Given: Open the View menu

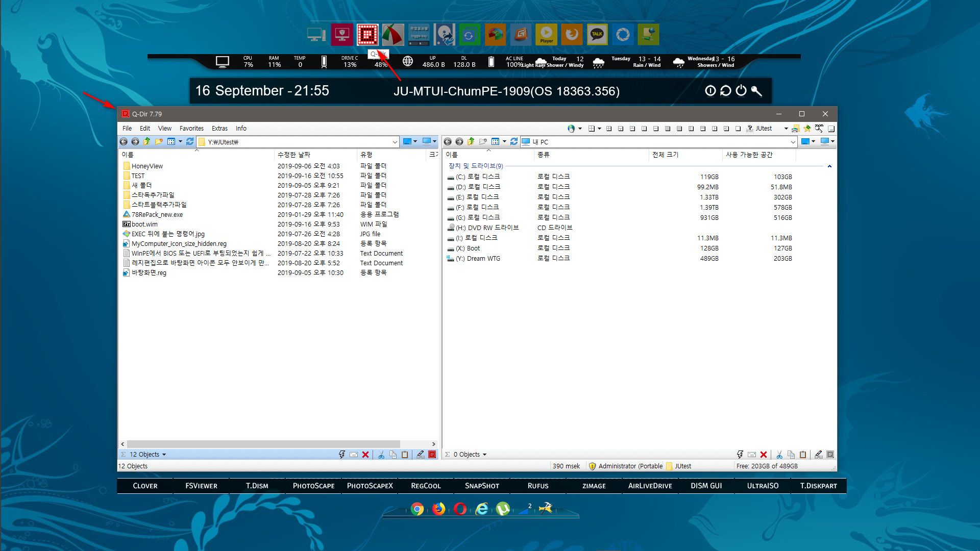Looking at the screenshot, I should coord(165,129).
